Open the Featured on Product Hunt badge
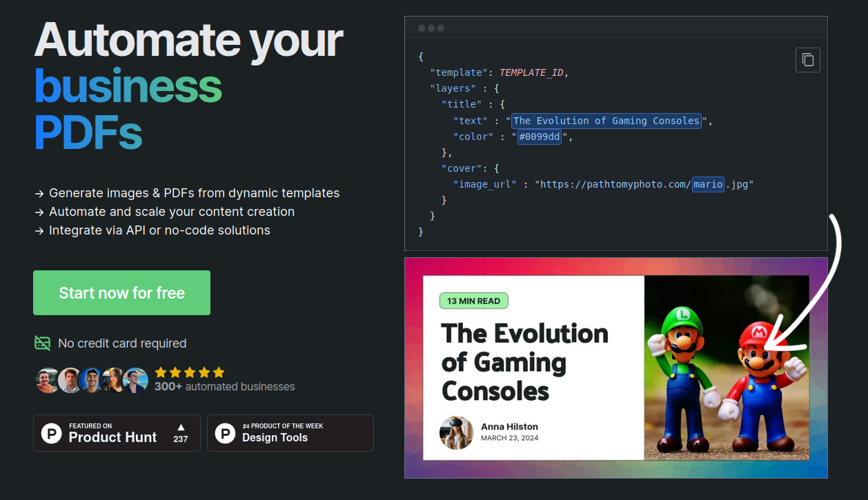 117,433
